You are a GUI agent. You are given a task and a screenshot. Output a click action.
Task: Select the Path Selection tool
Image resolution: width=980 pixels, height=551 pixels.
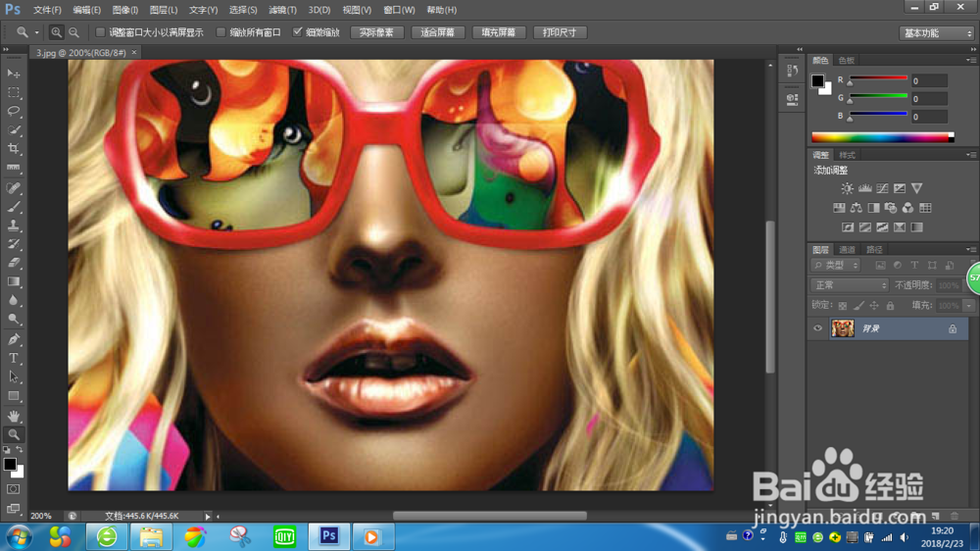pos(13,377)
